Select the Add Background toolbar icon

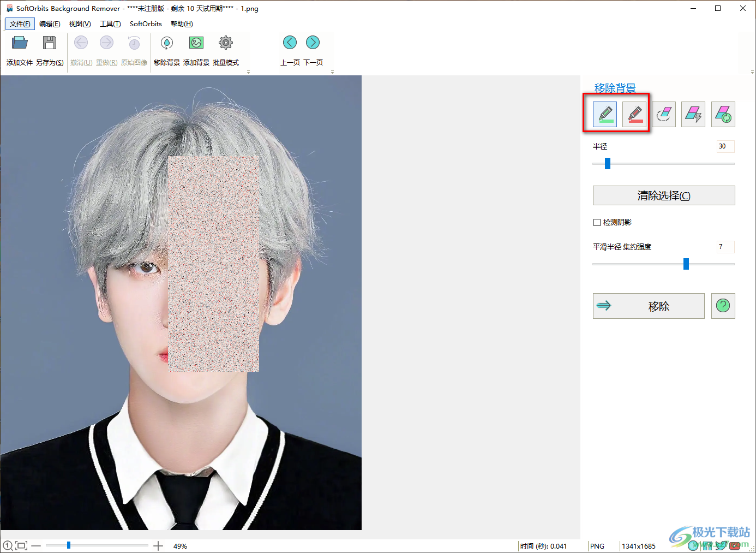[196, 43]
